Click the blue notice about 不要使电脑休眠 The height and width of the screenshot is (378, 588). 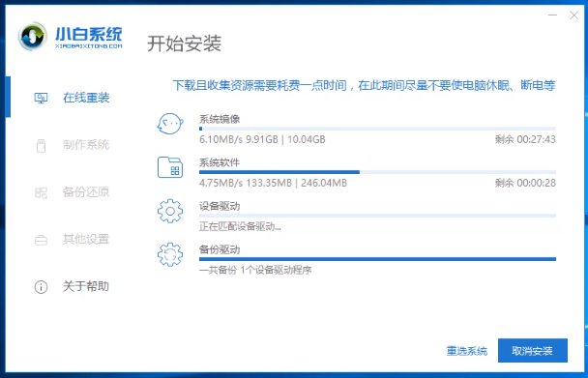coord(364,85)
